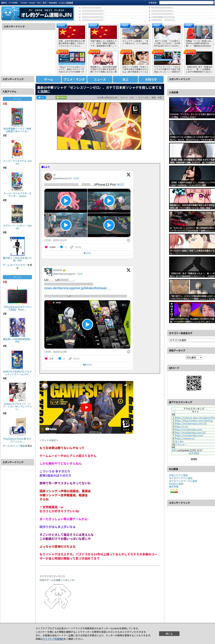Image resolution: width=215 pixels, height=644 pixels.
Task: Open the カテゴリを選択 dropdown
Action: tap(192, 340)
